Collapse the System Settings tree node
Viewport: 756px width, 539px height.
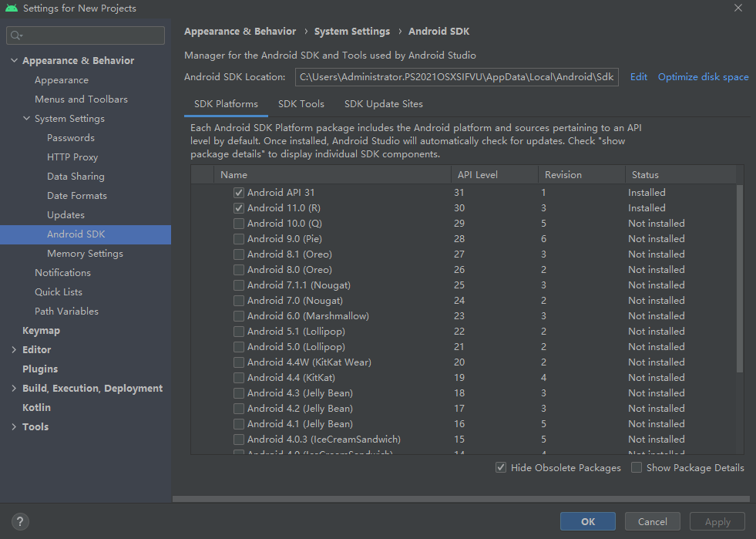coord(27,119)
